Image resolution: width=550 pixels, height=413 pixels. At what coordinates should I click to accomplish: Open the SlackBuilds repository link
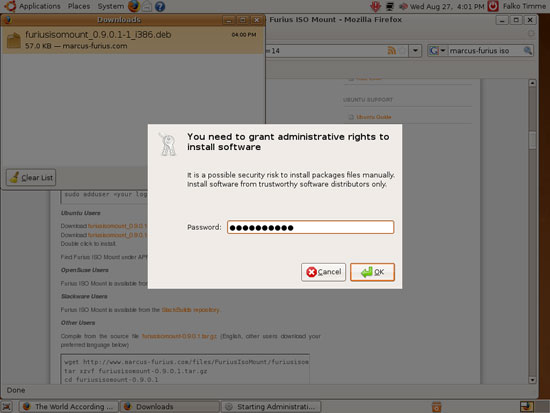click(190, 310)
